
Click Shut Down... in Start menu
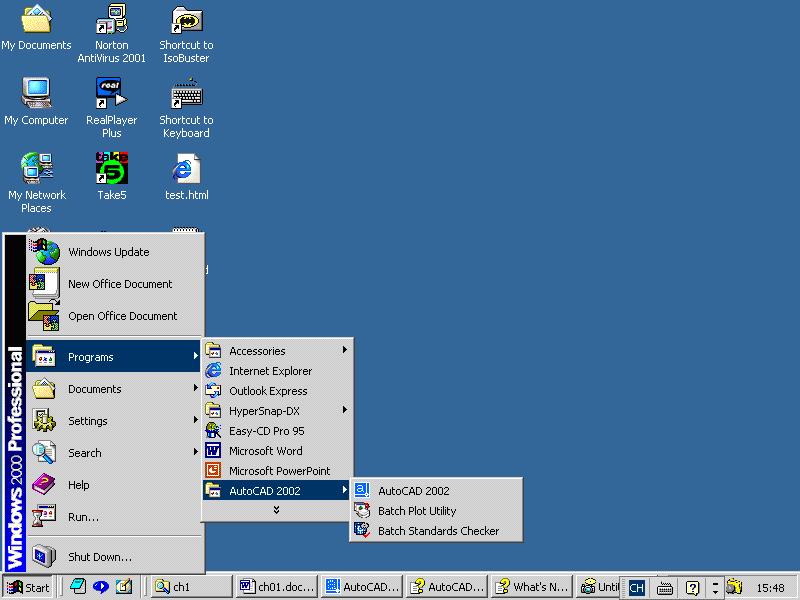coord(115,557)
